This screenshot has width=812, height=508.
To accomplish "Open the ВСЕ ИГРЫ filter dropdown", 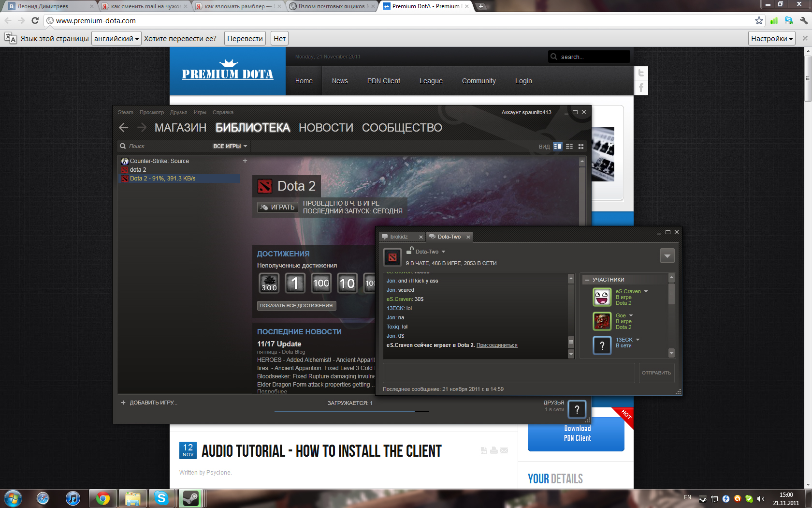I will pos(230,146).
